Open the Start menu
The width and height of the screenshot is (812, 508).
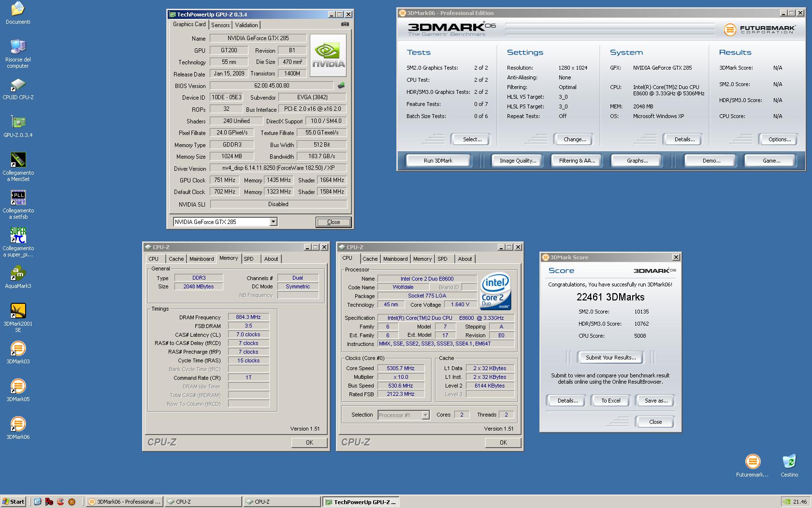(x=14, y=502)
